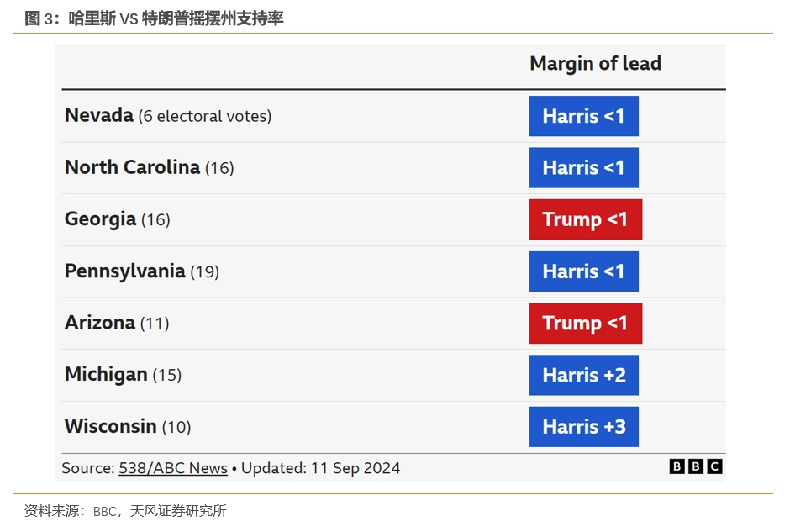
Task: Click the Michigan state label
Action: pos(106,375)
